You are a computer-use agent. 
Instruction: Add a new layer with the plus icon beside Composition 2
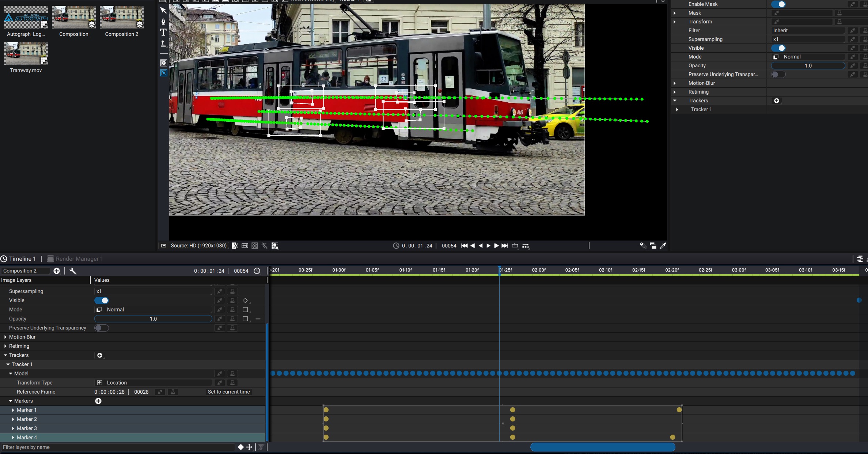point(57,271)
